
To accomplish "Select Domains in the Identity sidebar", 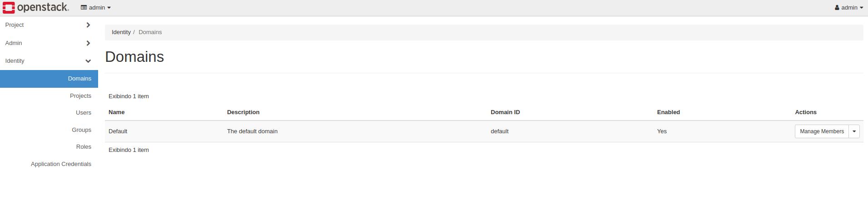I will [79, 79].
